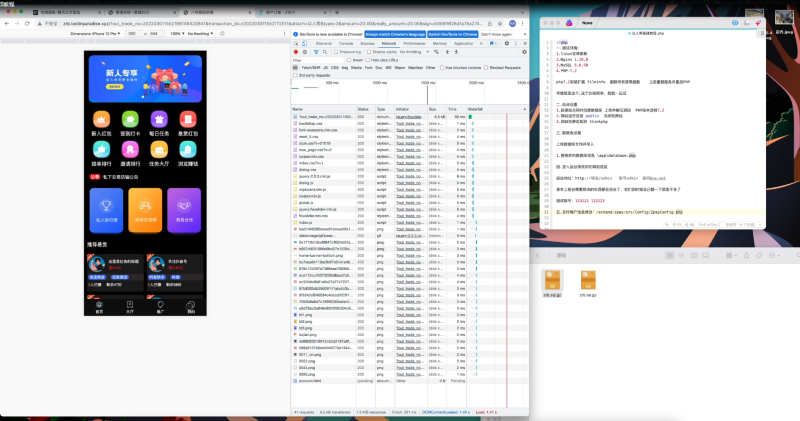The image size is (800, 421).
Task: Check 3rd-party requests
Action: coord(295,75)
